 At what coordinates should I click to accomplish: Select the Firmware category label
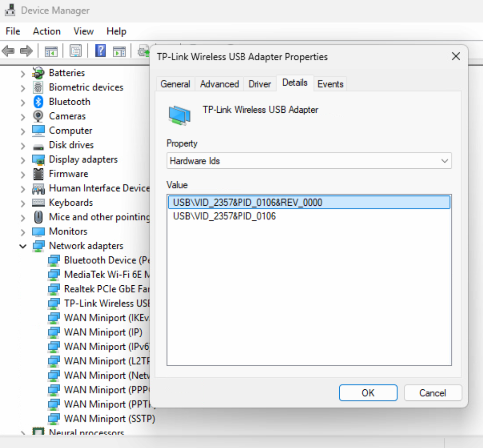click(69, 174)
